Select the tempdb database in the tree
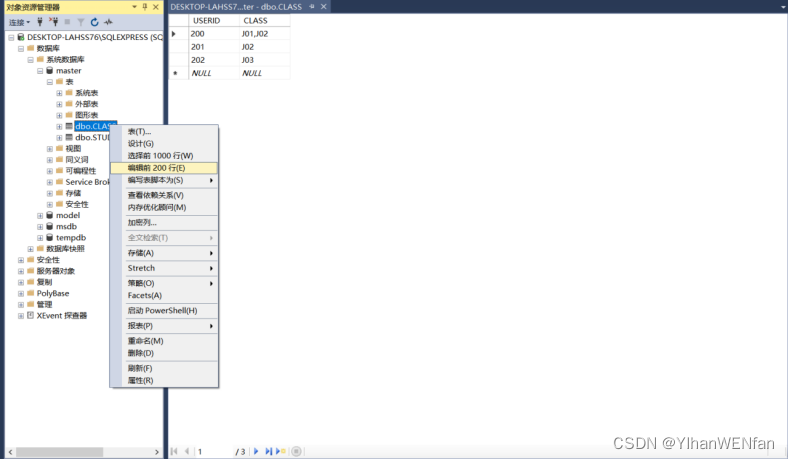Viewport: 789px width, 459px height. (71, 238)
